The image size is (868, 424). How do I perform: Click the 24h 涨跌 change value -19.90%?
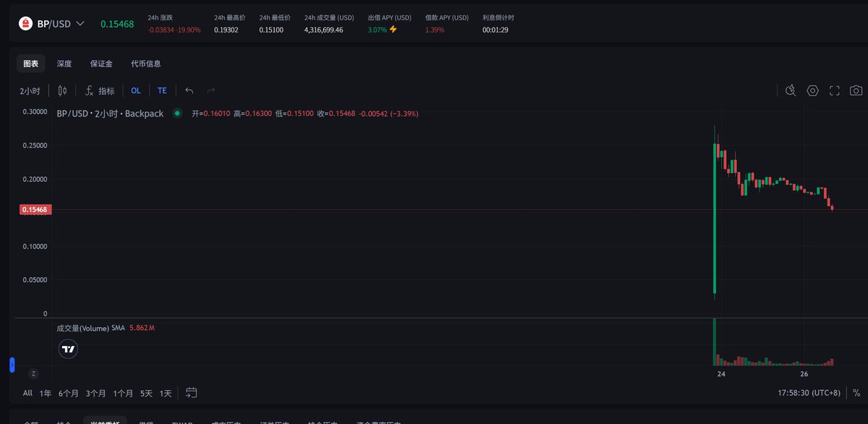pos(188,30)
